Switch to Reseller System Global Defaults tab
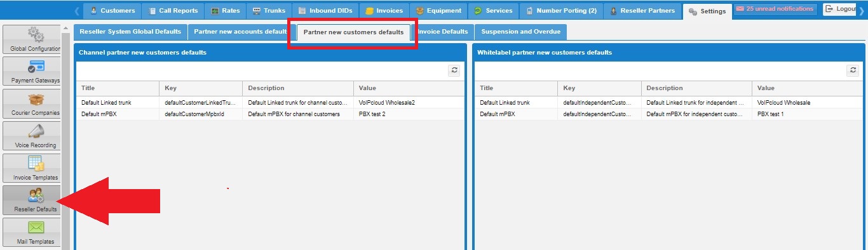Screen dimensions: 868x250 [x=130, y=32]
